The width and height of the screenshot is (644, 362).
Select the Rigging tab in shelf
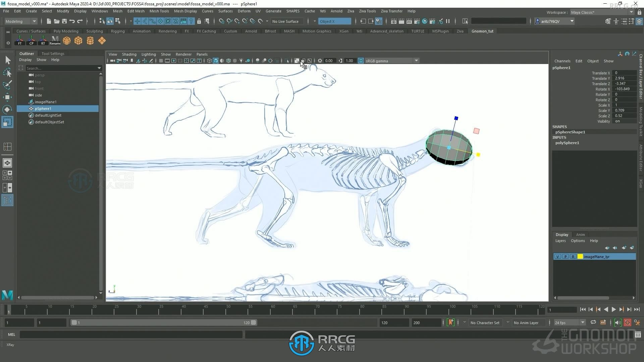pyautogui.click(x=118, y=31)
